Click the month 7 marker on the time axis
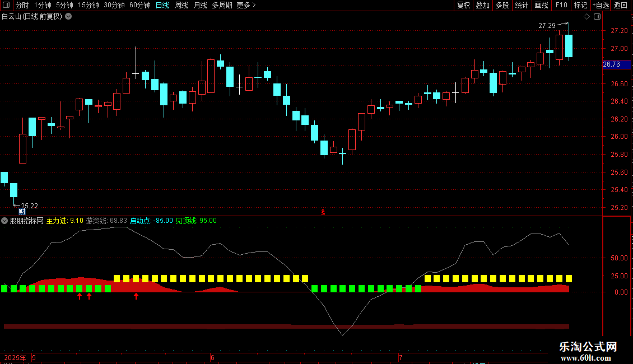Screen dimensions: 633x364 click(401, 357)
